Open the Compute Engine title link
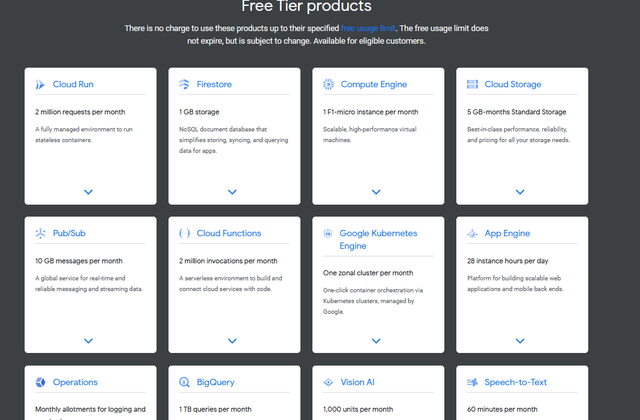 (x=374, y=84)
